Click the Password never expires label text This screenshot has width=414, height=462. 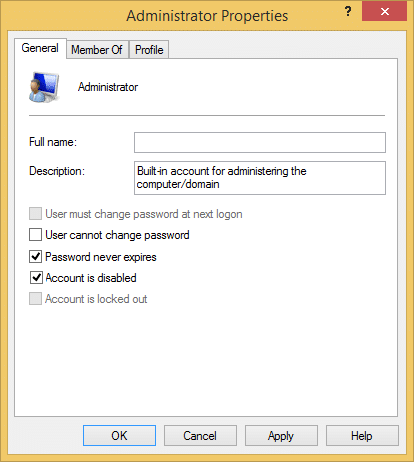[x=101, y=257]
